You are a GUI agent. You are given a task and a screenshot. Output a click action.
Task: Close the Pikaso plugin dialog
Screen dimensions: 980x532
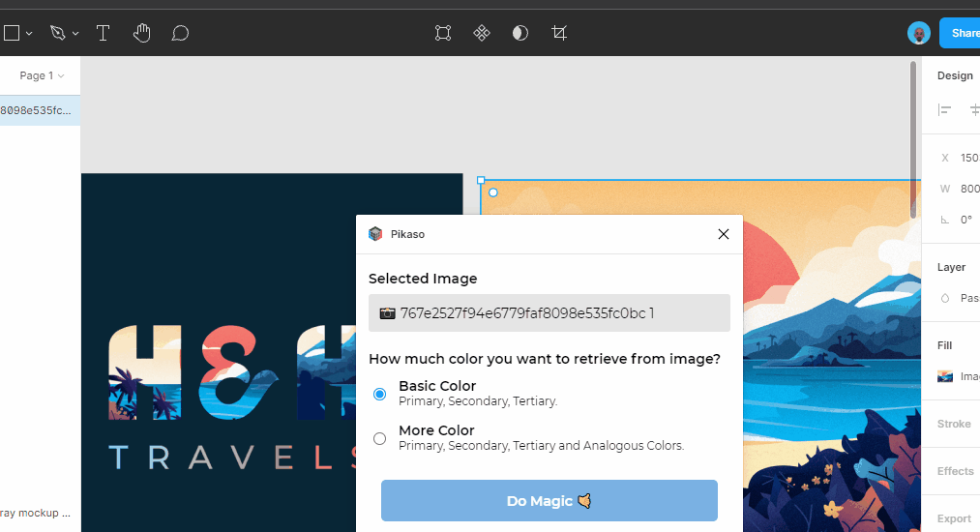(723, 234)
